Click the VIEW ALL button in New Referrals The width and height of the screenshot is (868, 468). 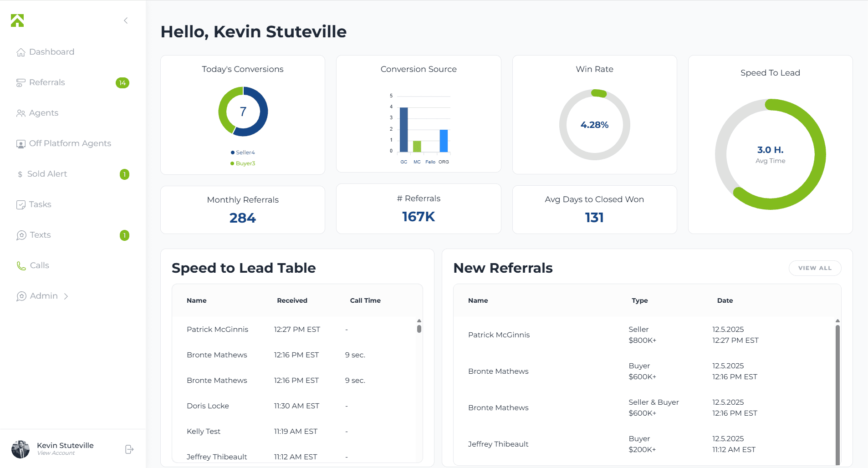click(814, 268)
